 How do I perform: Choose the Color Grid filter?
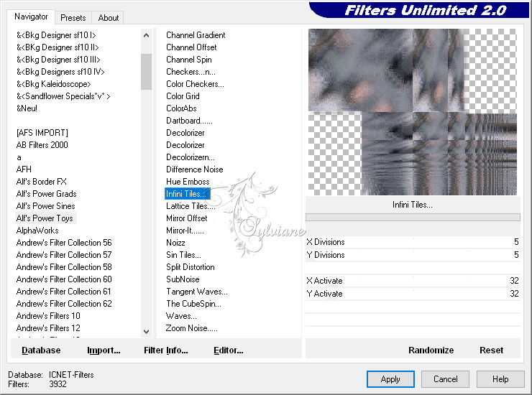(183, 96)
